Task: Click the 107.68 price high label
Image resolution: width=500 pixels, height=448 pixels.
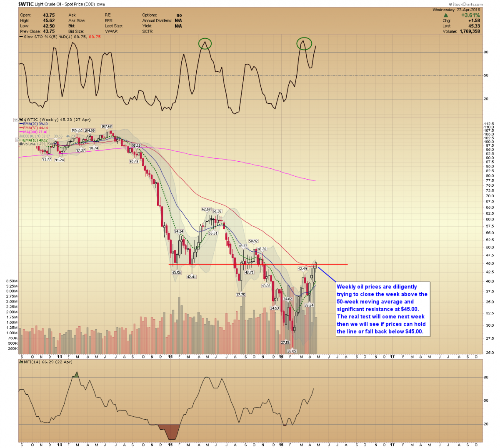Action: tap(107, 126)
